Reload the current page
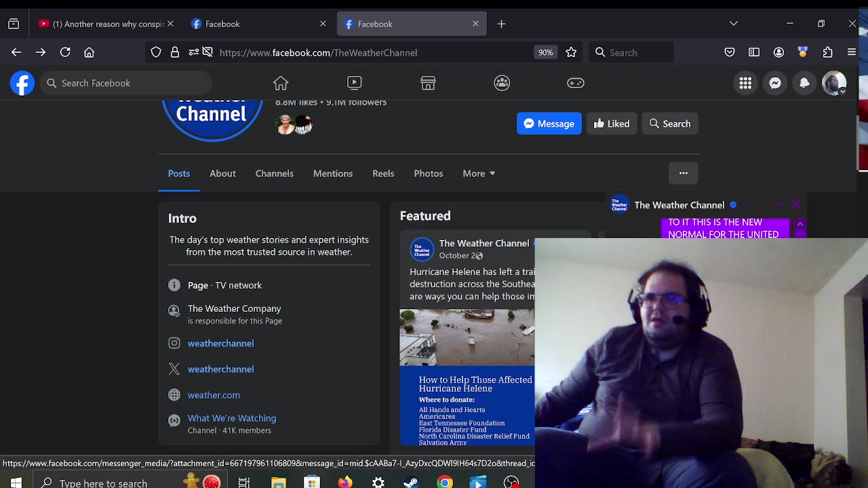Screen dimensions: 868x488 click(65, 52)
